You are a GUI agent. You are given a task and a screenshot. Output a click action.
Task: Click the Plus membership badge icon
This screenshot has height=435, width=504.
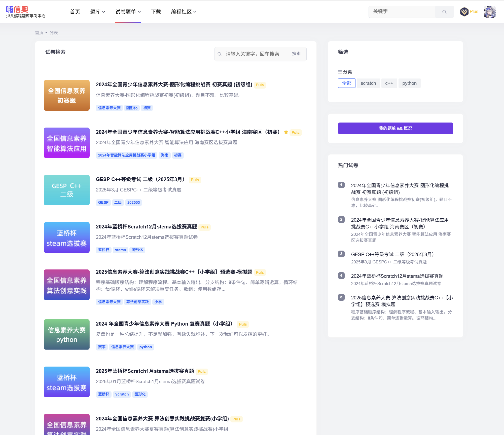(464, 12)
